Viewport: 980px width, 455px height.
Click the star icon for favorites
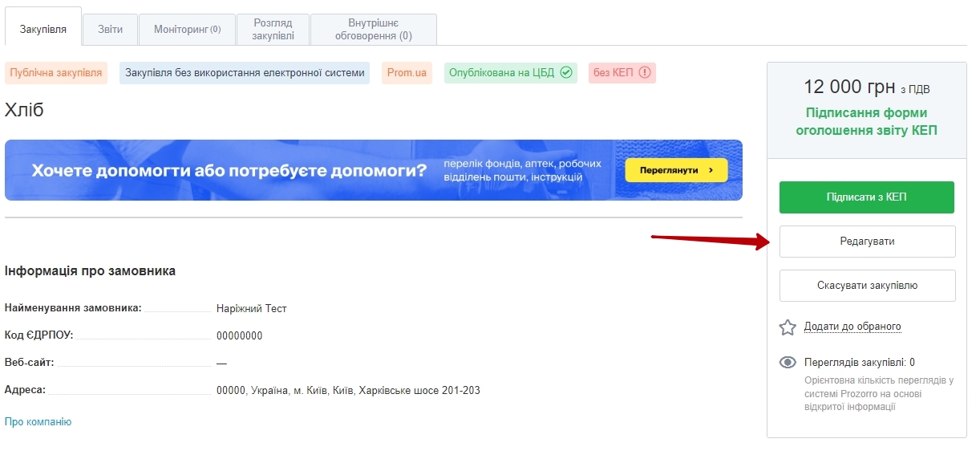click(788, 327)
